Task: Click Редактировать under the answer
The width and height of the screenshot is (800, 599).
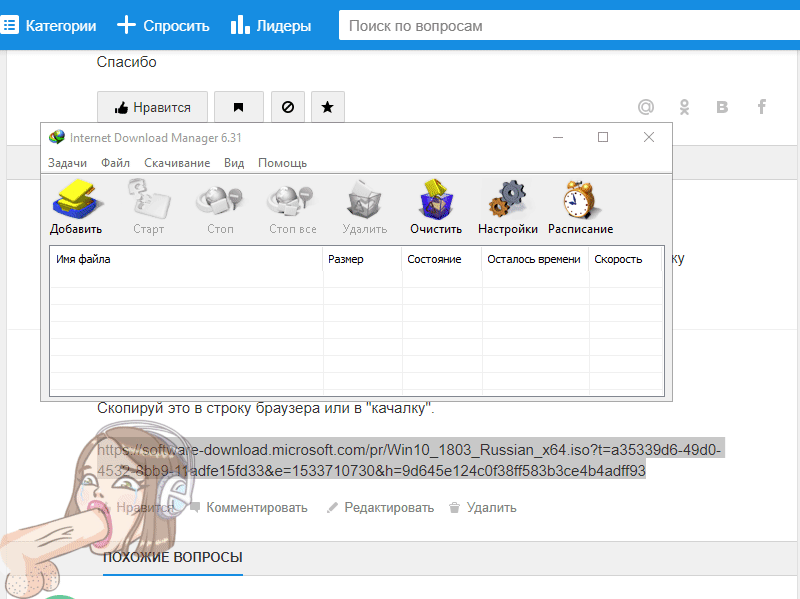Action: coord(381,508)
